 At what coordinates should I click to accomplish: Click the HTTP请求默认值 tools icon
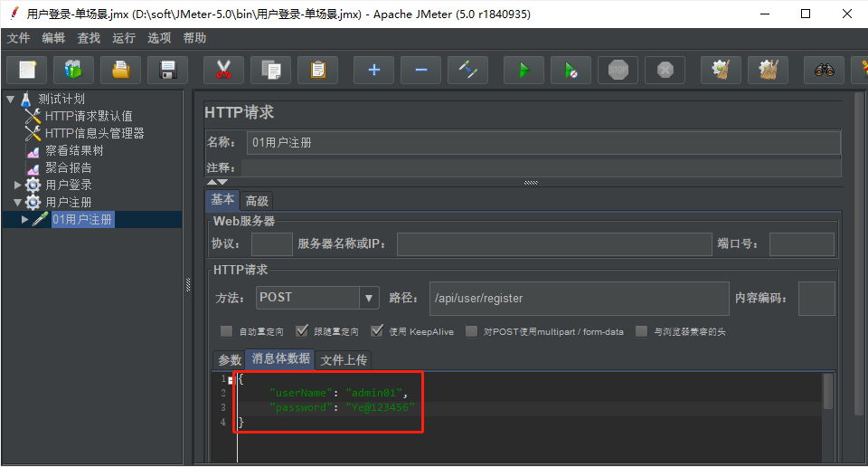[x=33, y=116]
